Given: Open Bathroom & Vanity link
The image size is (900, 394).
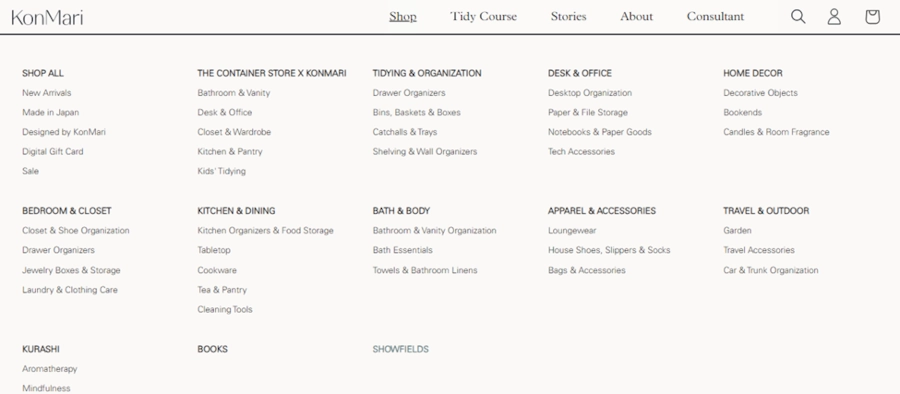Looking at the screenshot, I should (234, 93).
